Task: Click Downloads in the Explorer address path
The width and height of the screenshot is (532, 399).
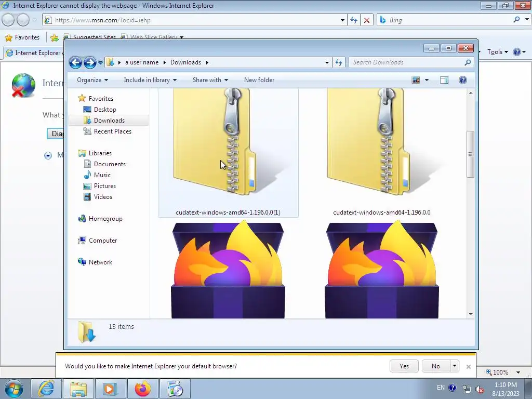Action: pyautogui.click(x=185, y=62)
